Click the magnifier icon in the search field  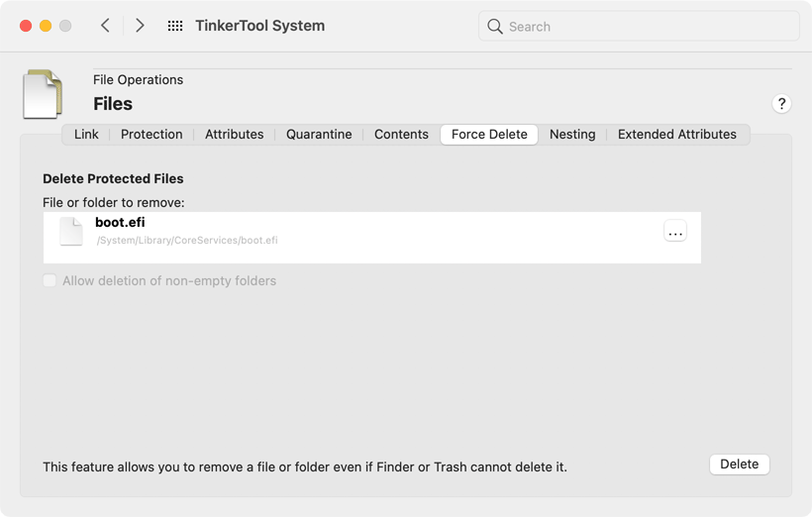[494, 27]
